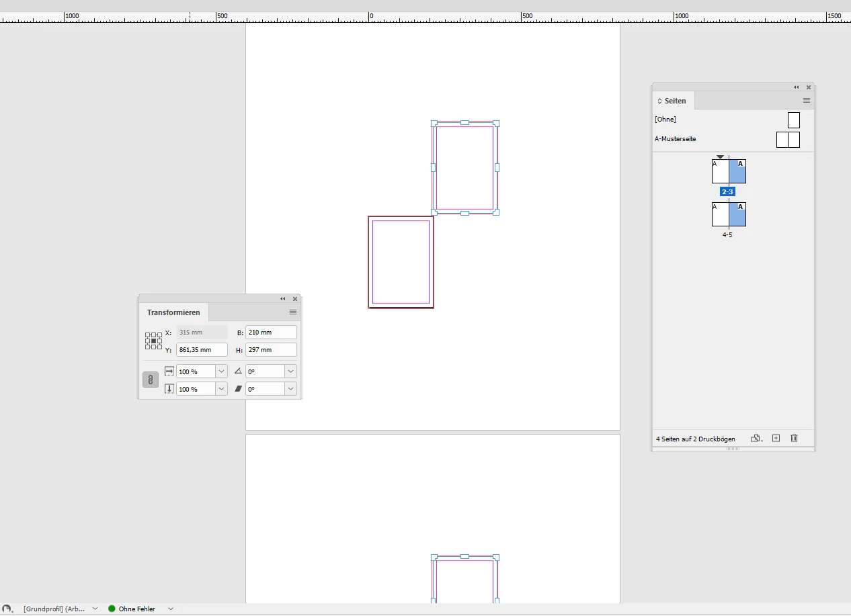Close the Transformieren panel

coord(294,299)
